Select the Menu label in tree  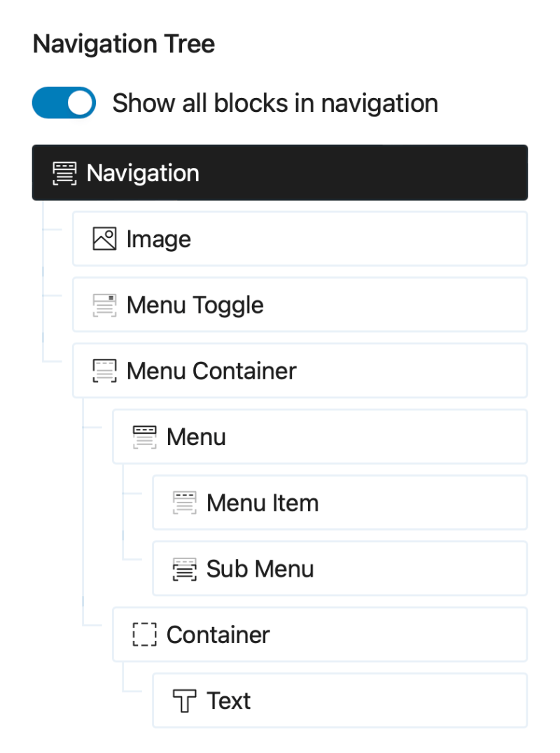(196, 437)
